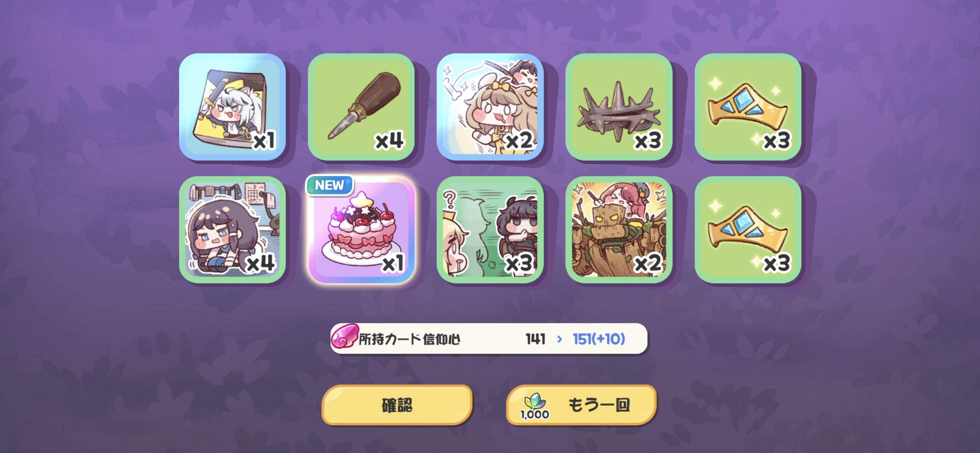The height and width of the screenshot is (453, 980).
Task: Click the 151(+10) faith value text
Action: (x=599, y=339)
